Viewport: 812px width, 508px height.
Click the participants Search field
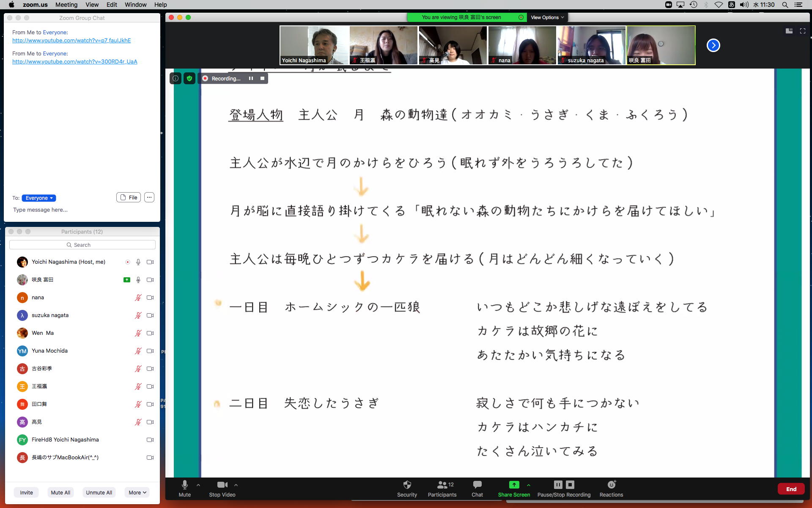82,245
